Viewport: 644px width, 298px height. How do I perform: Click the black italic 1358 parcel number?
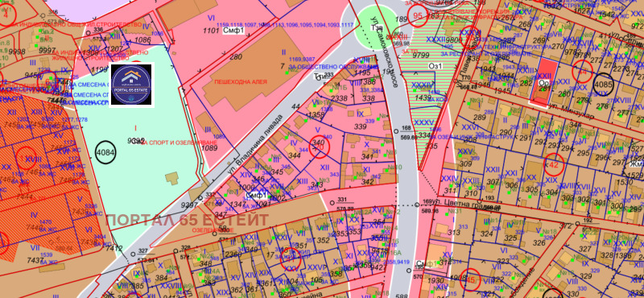316,115
